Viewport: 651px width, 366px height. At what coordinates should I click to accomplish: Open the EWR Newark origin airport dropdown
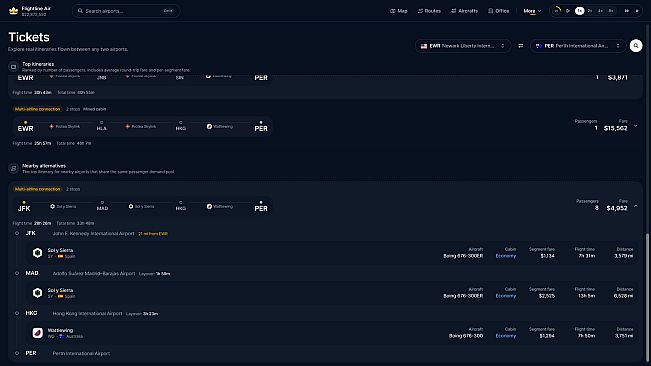tap(463, 46)
